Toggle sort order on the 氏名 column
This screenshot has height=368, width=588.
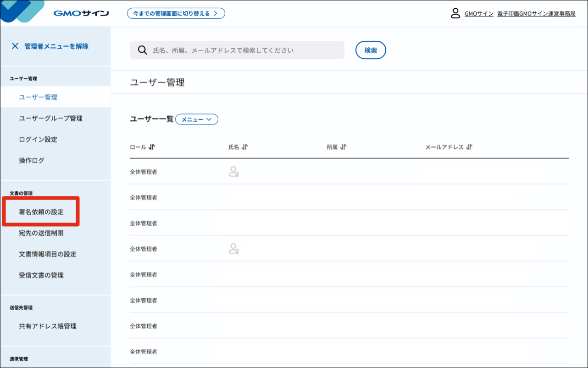coord(245,147)
